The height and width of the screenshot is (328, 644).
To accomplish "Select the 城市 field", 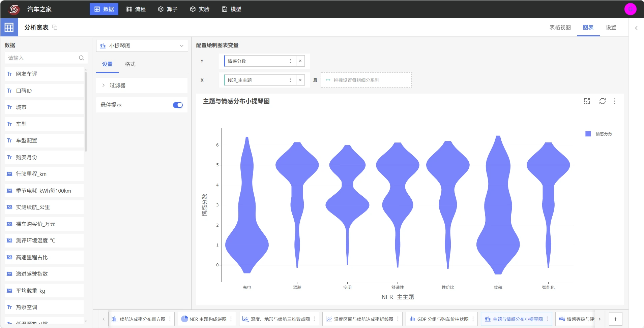I will 44,107.
